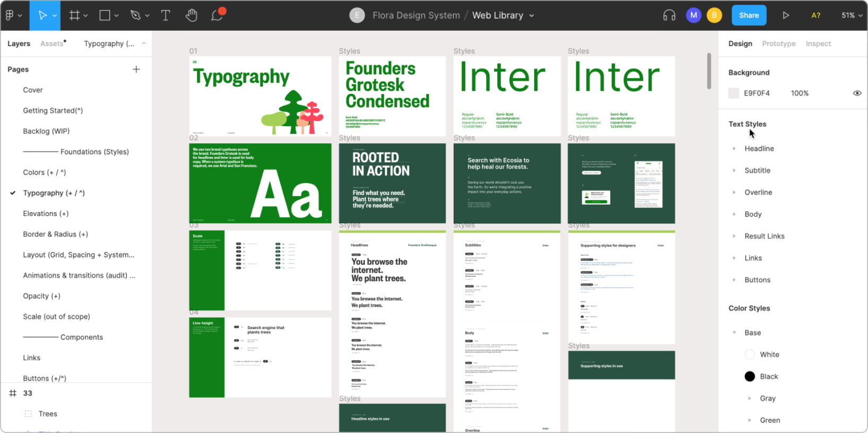Open Pen tool options dropdown arrow
The height and width of the screenshot is (433, 868).
(x=147, y=16)
